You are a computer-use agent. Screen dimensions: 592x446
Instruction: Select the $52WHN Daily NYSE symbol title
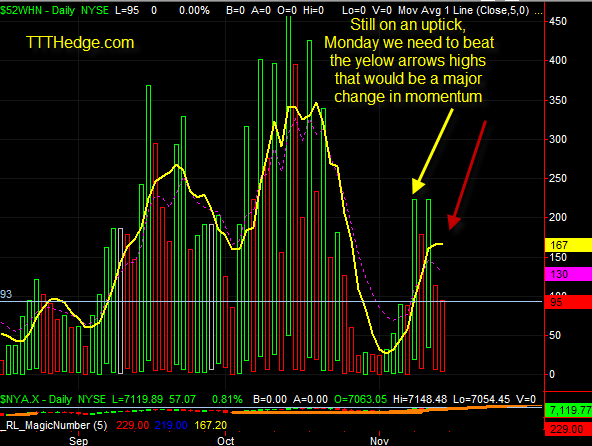tap(54, 10)
